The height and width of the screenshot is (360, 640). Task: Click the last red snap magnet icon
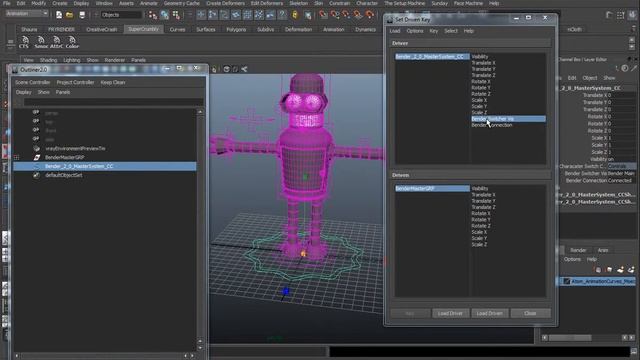tap(370, 15)
